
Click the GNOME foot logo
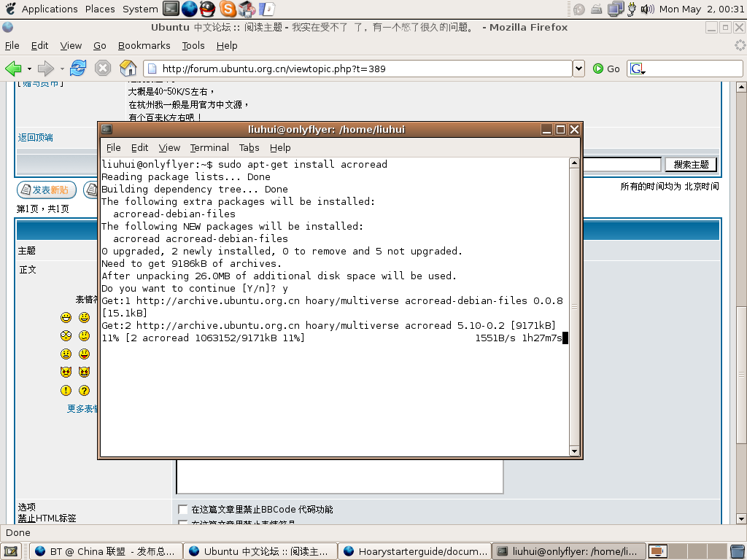tap(10, 9)
